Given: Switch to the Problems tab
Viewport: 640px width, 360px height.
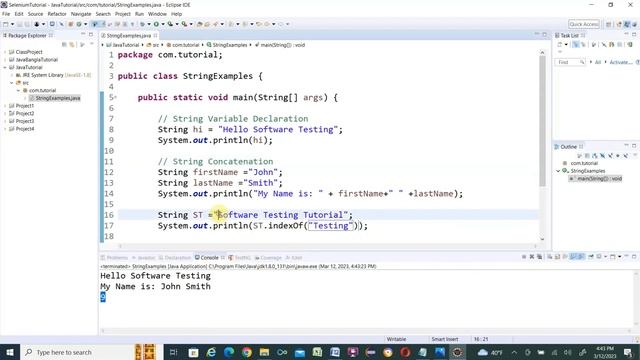Looking at the screenshot, I should pyautogui.click(x=115, y=258).
